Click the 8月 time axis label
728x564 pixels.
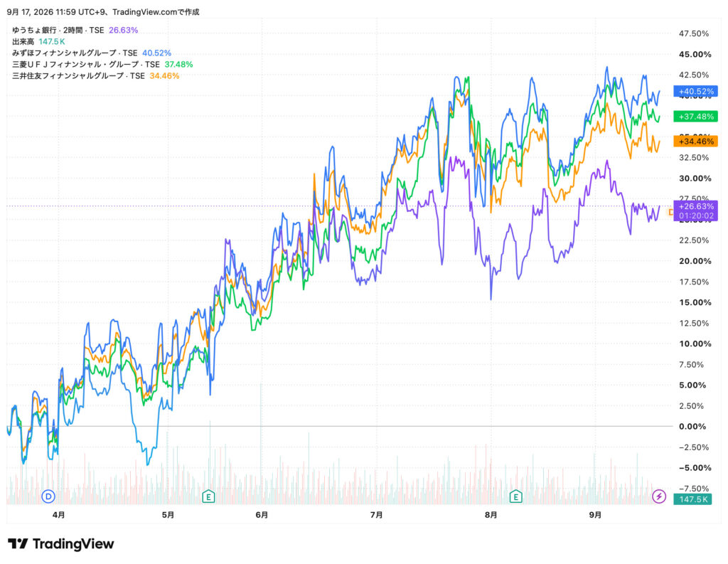[491, 515]
